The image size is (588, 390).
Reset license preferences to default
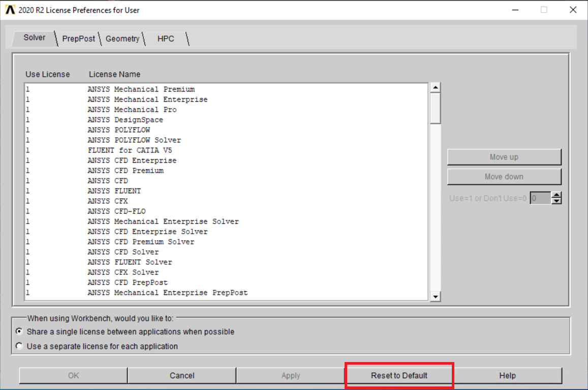pos(399,375)
